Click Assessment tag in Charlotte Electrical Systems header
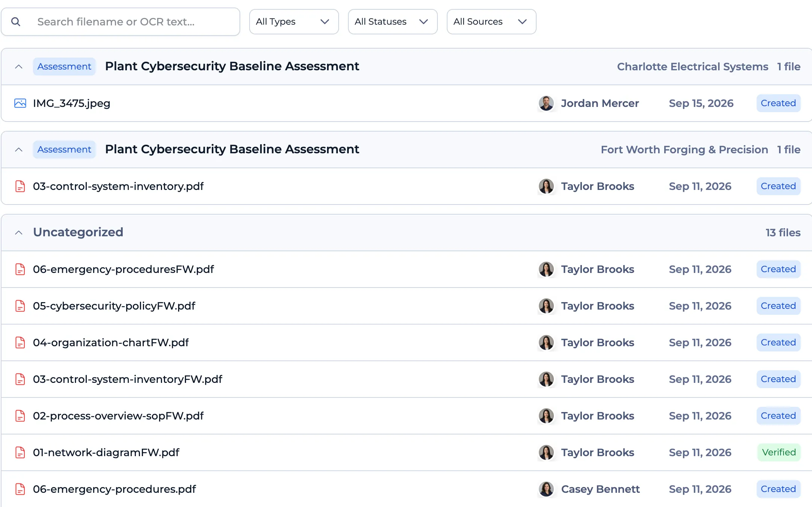This screenshot has height=507, width=812. click(64, 67)
